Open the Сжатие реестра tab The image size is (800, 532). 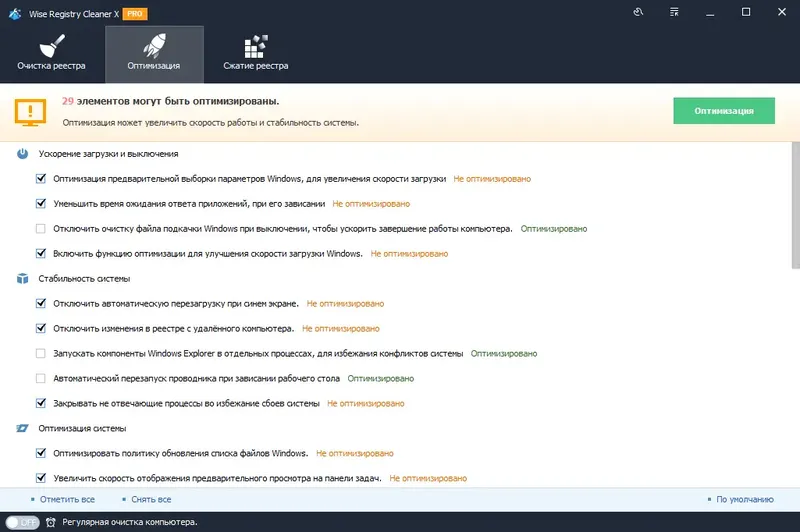point(256,55)
